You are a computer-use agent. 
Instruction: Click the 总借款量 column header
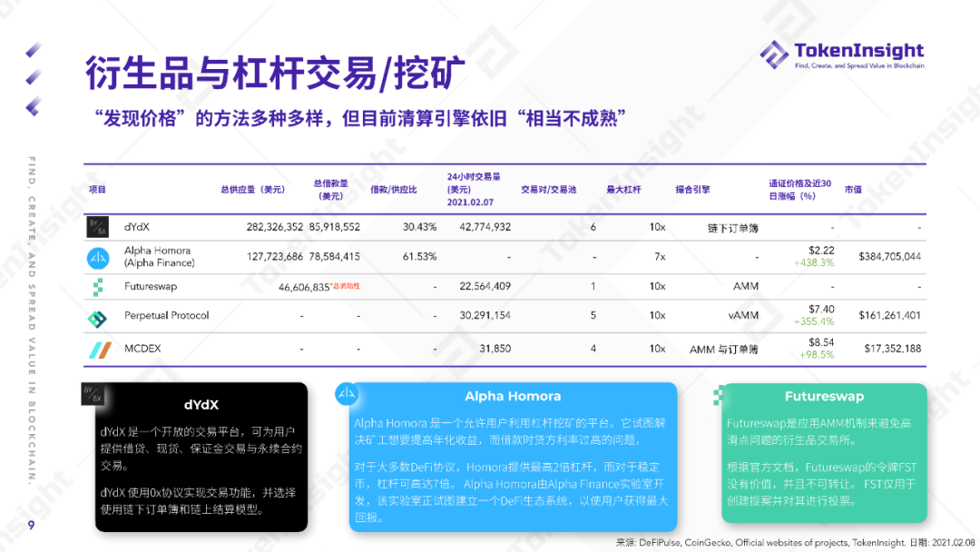point(330,190)
